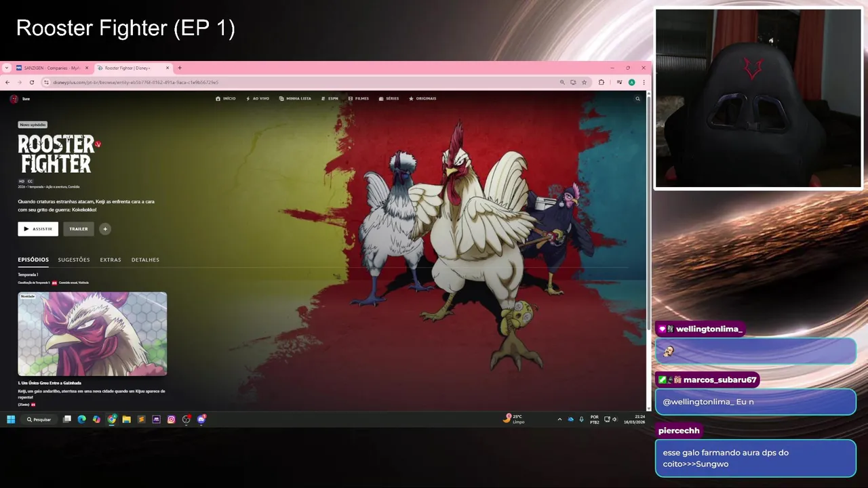Image resolution: width=868 pixels, height=488 pixels.
Task: Go back with the browser back arrow
Action: pyautogui.click(x=7, y=82)
